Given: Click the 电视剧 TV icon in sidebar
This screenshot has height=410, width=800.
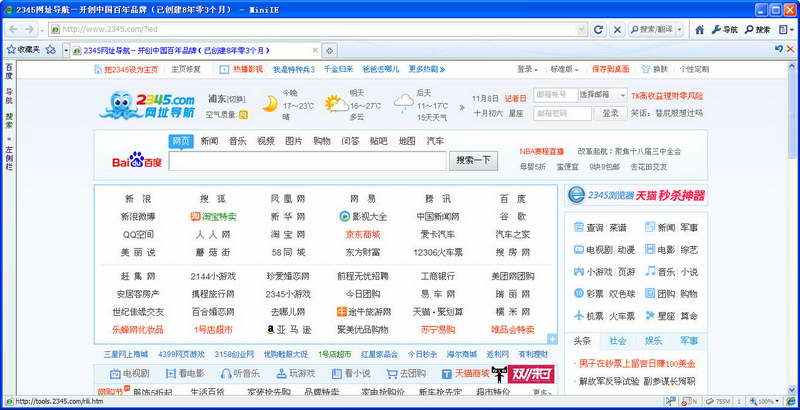Looking at the screenshot, I should 578,249.
